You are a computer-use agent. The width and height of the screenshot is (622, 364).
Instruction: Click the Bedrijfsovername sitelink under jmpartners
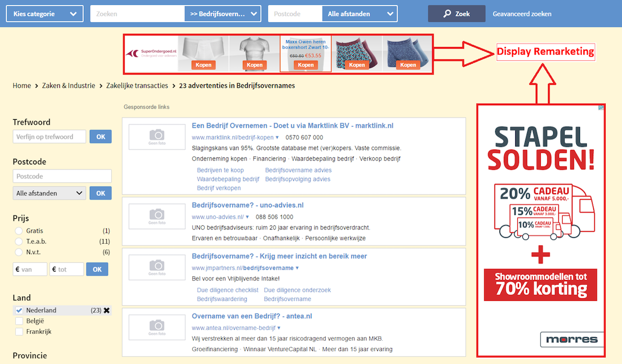click(288, 299)
